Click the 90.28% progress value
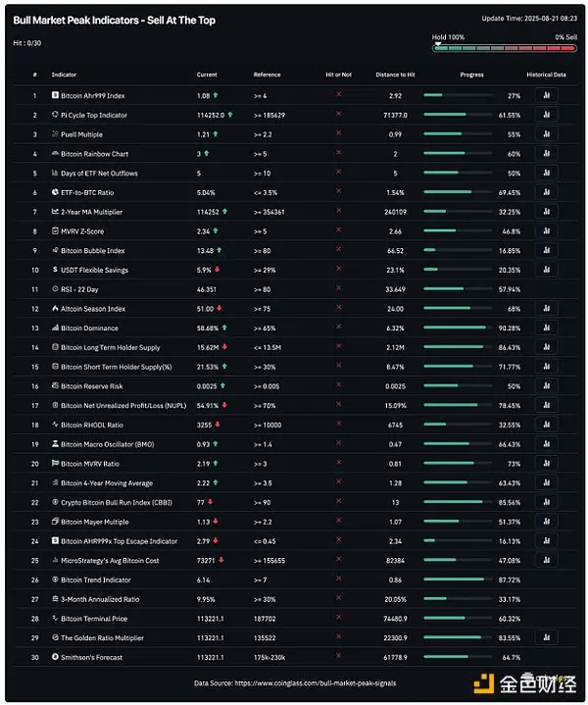 [x=510, y=328]
